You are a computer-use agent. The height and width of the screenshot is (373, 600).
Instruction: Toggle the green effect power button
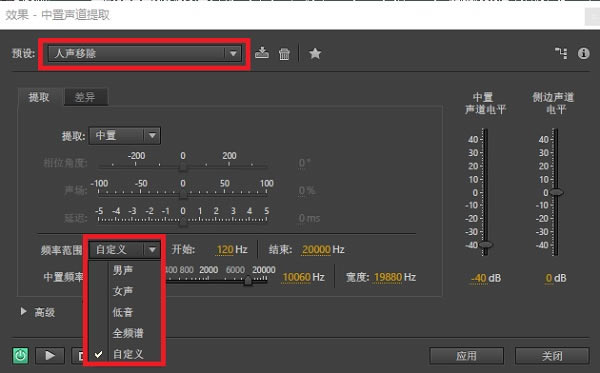point(21,355)
